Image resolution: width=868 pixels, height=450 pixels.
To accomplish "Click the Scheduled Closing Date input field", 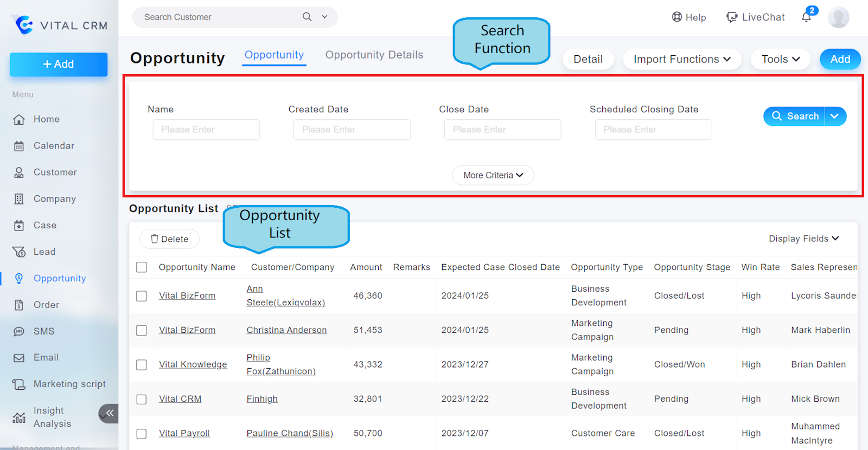I will tap(653, 130).
